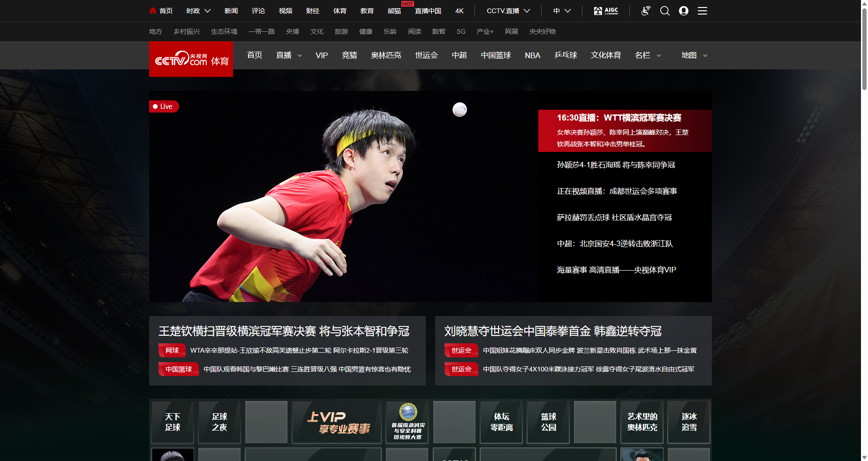Open the search magnifier icon
868x461 pixels.
pos(665,11)
